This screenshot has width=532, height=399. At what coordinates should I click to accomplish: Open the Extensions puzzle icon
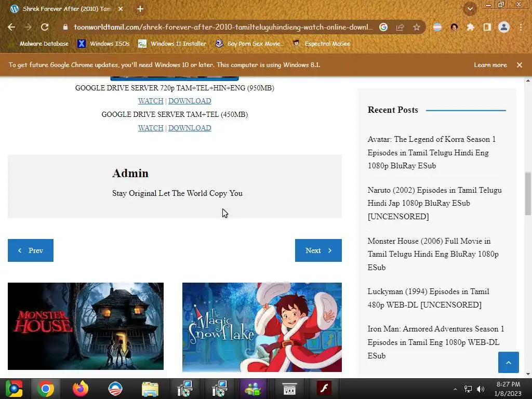coord(470,27)
